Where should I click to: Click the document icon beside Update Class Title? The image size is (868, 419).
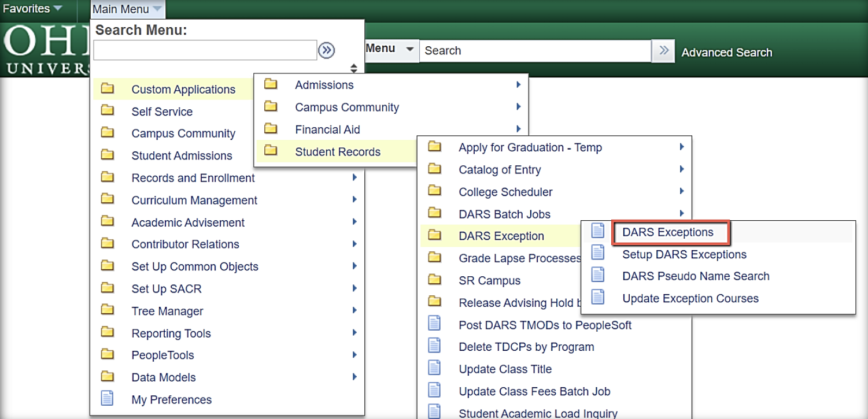point(434,368)
